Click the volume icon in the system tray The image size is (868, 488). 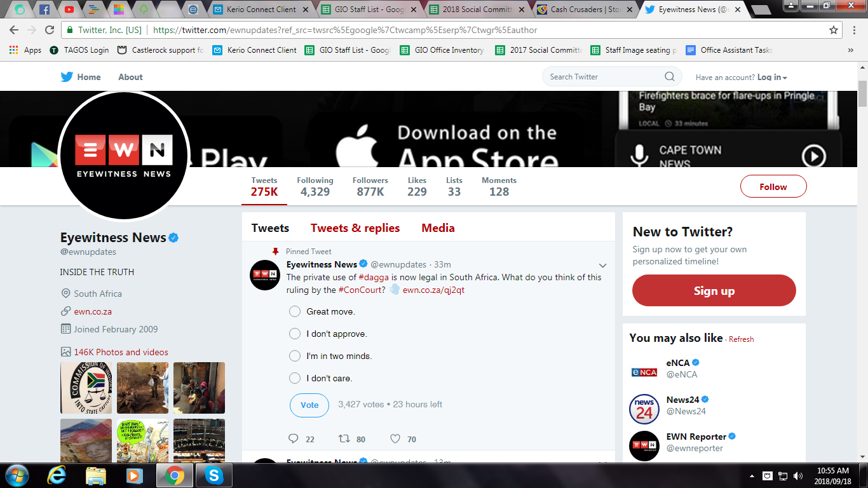click(797, 475)
